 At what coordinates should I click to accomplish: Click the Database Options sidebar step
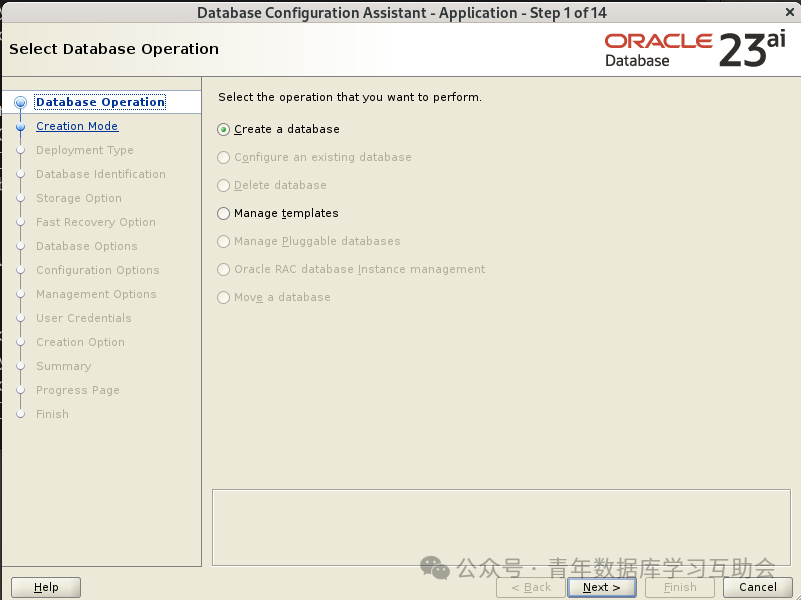(x=87, y=246)
